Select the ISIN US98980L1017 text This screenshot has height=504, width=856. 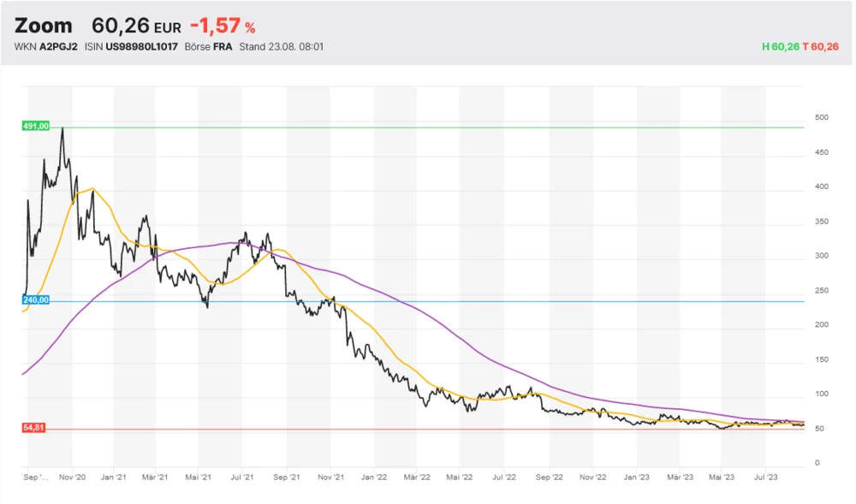[132, 46]
